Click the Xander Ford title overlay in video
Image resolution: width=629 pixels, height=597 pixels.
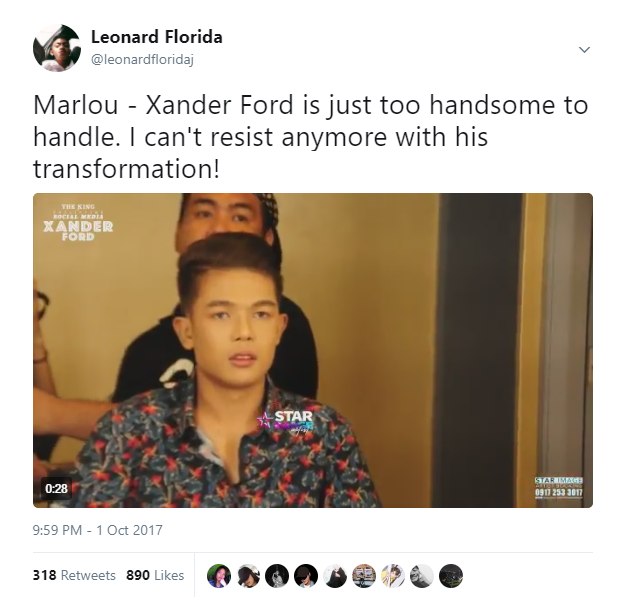(x=78, y=222)
